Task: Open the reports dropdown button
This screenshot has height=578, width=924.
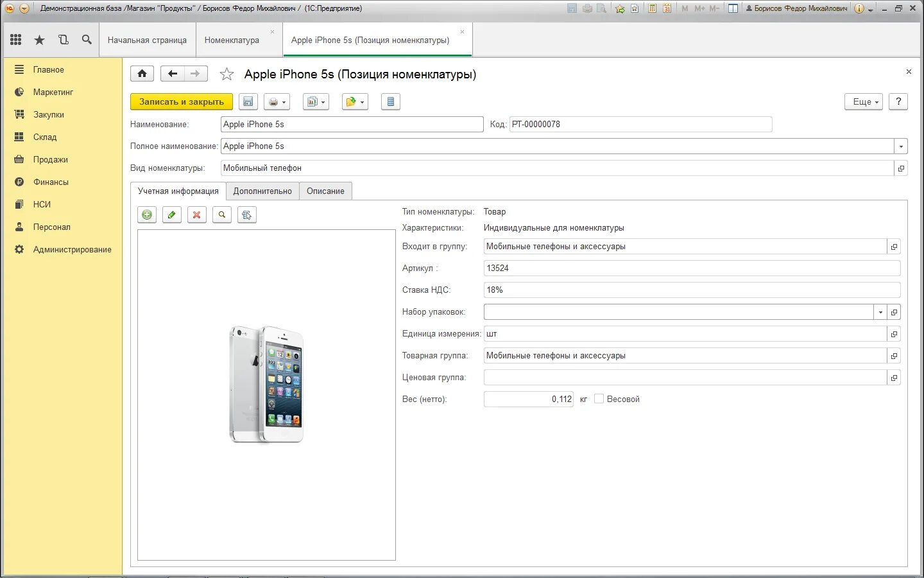Action: point(316,101)
